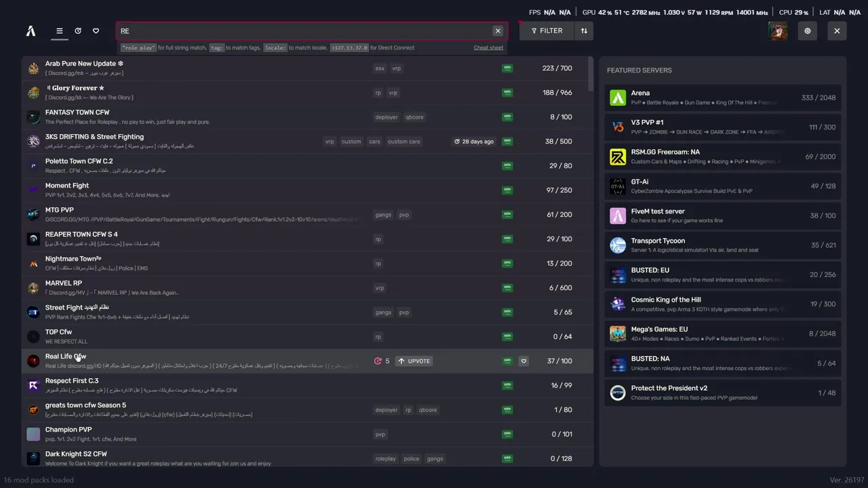
Task: Select Transport Tycoon featured server
Action: tap(722, 245)
